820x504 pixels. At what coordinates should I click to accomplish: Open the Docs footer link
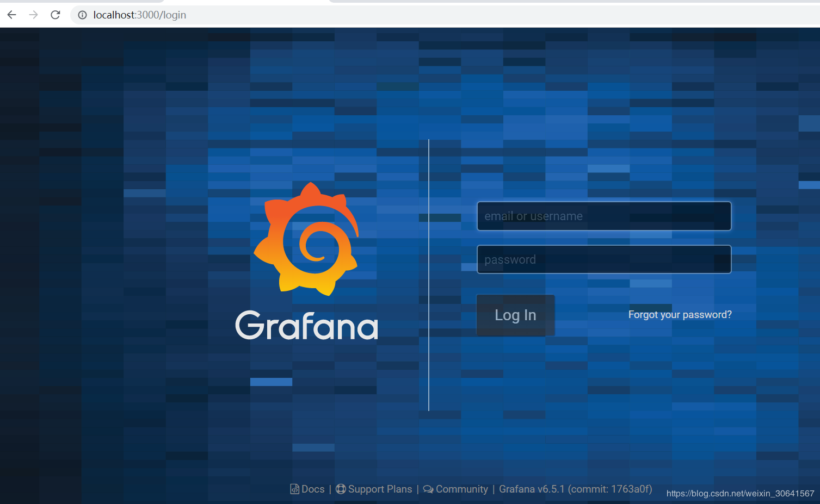[x=313, y=489]
